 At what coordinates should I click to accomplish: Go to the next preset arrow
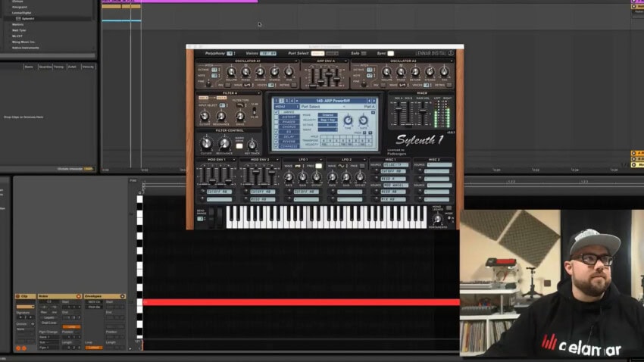click(374, 101)
